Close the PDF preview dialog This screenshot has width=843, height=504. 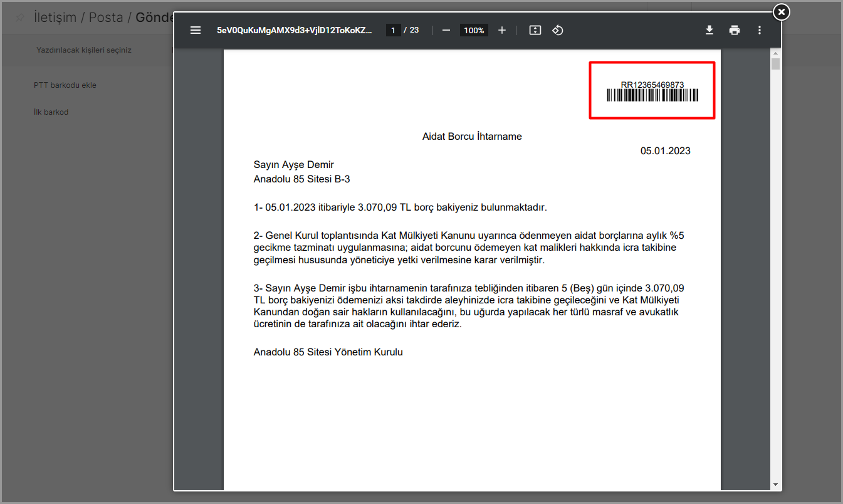[781, 12]
